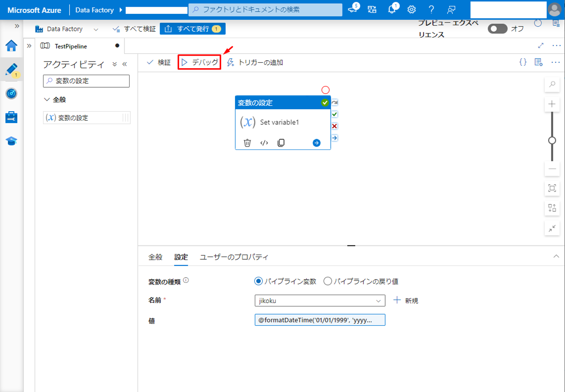The image size is (565, 392).
Task: Toggle the プレビュー エクスペリエンス switch
Action: [x=497, y=29]
